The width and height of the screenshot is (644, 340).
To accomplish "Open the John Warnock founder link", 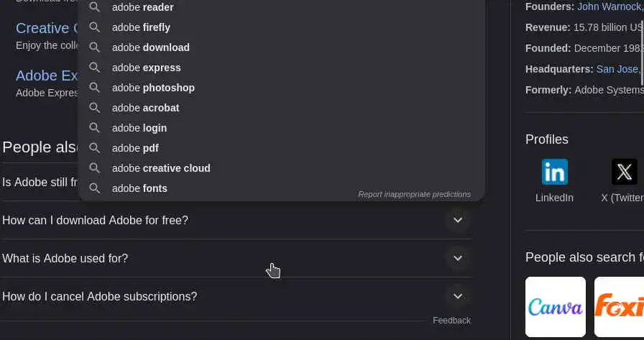I will tap(609, 6).
